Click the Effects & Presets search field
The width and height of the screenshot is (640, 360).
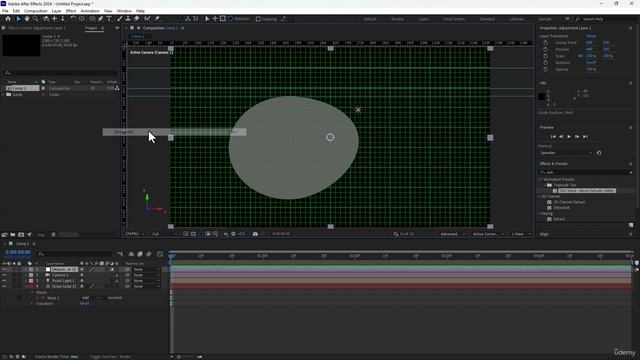click(586, 172)
